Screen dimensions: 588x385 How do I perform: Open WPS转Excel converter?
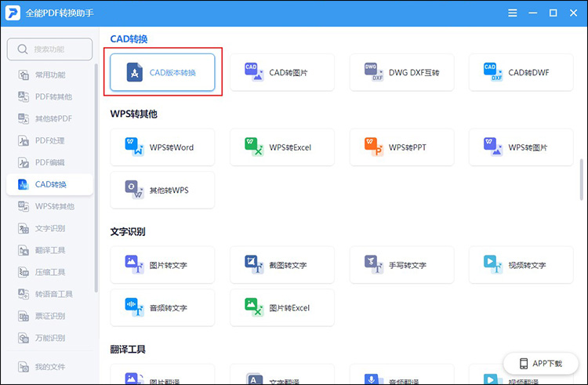282,147
